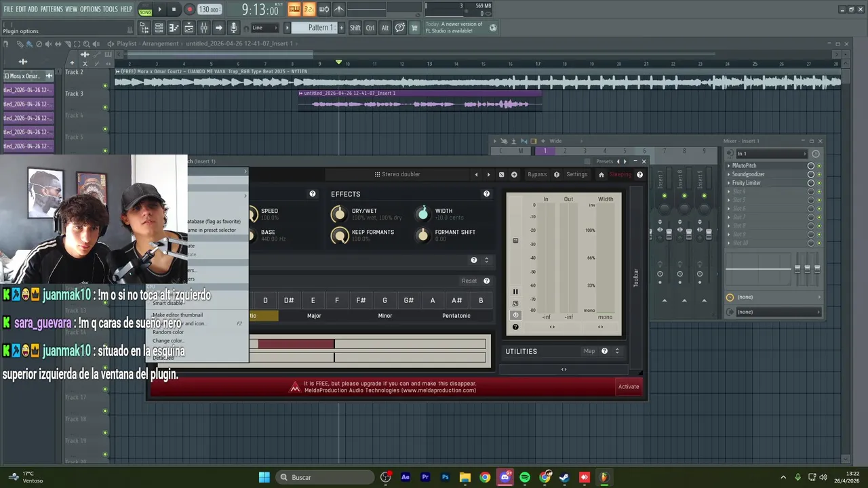Click the tempo field showing 130.000
This screenshot has height=488, width=868.
(x=209, y=9)
